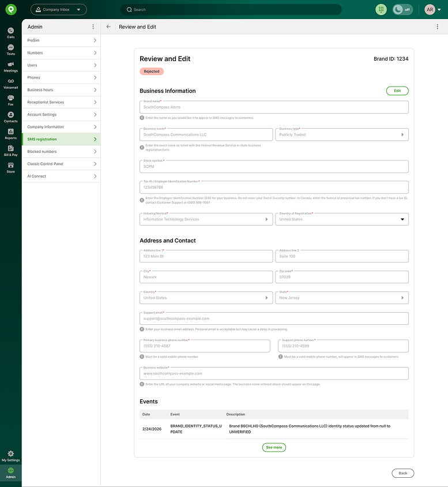Open Calls in the left sidebar
Viewport: 448px width, 487px height.
[10, 32]
